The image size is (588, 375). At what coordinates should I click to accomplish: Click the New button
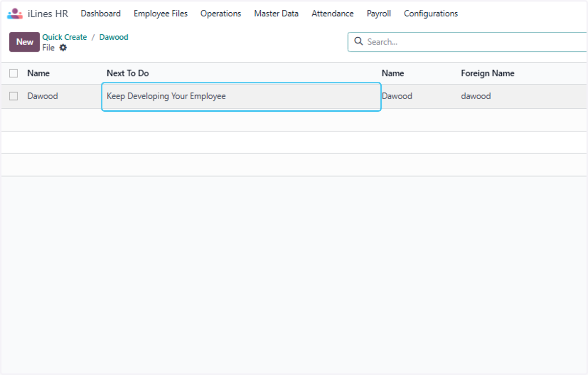24,42
